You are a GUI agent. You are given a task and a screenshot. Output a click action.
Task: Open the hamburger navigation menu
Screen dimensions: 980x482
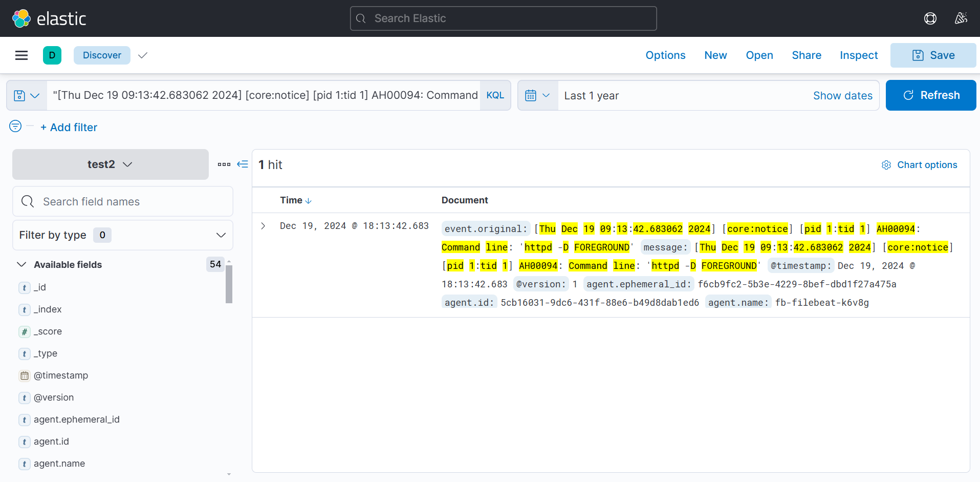coord(21,55)
